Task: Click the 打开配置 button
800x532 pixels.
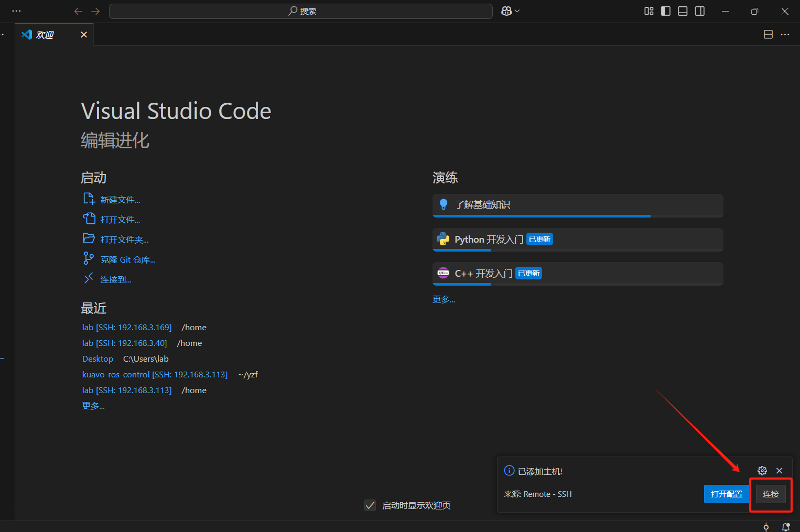Action: (726, 494)
